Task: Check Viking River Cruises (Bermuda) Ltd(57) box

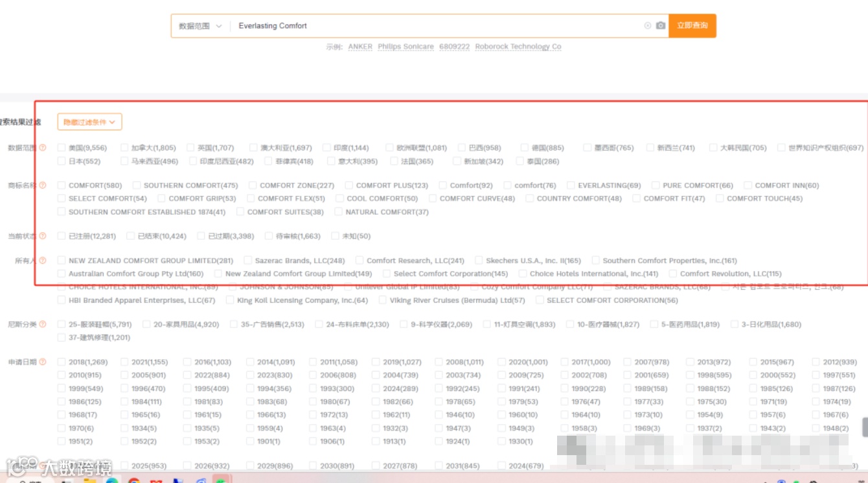Action: (x=383, y=300)
